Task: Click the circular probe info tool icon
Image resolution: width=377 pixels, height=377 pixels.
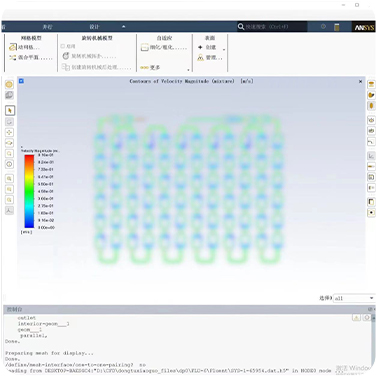Action: click(10, 164)
